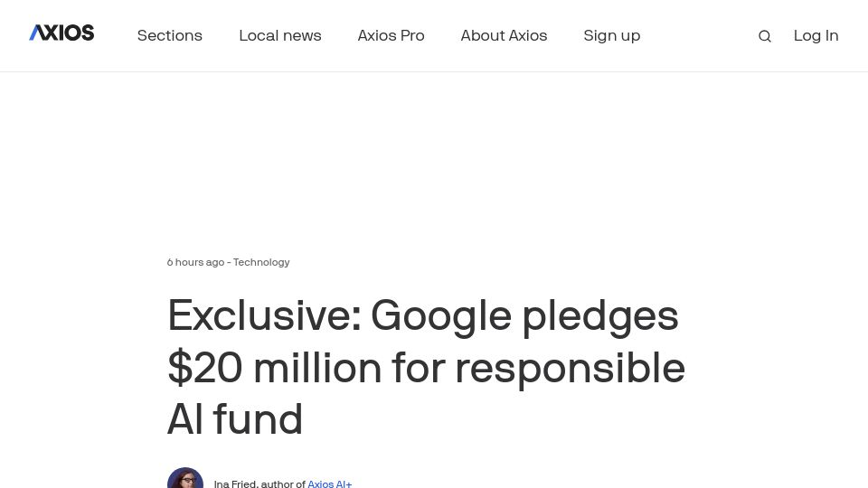Click the article headline about Google's pledge

[x=426, y=368]
